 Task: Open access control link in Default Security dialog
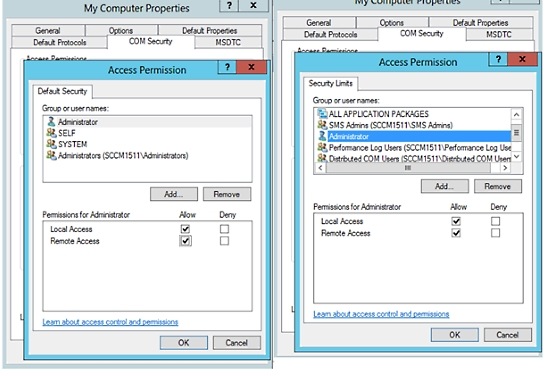[x=110, y=322]
